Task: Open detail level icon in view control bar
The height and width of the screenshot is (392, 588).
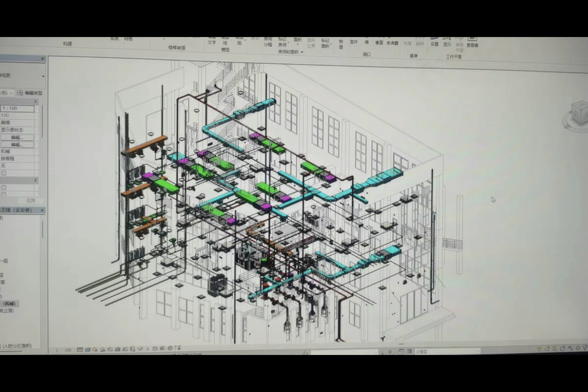Action: click(80, 350)
